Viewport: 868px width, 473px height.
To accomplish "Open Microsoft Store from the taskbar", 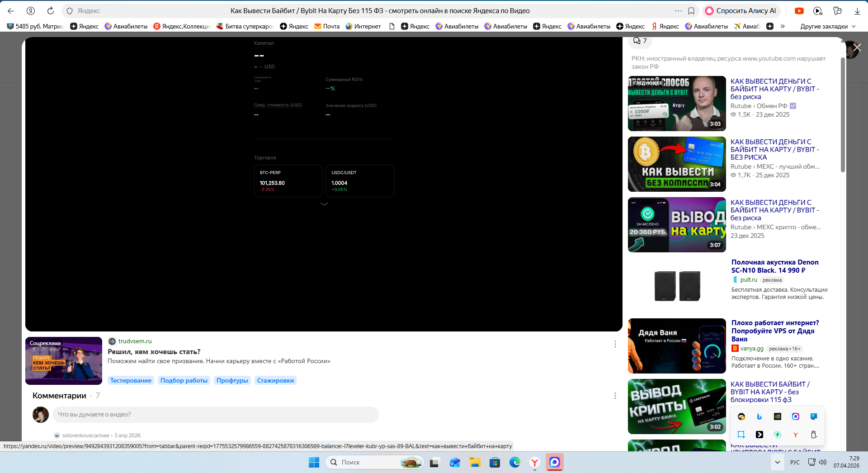I will pos(495,462).
